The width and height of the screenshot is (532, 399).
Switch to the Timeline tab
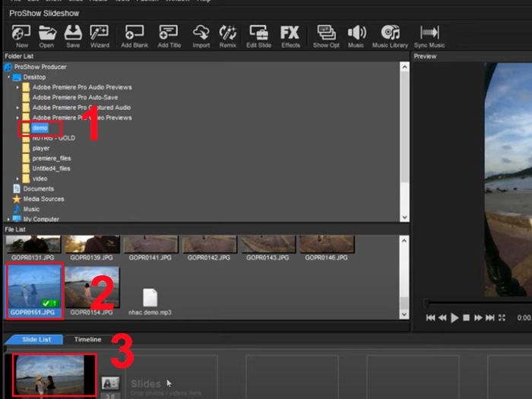pyautogui.click(x=87, y=340)
